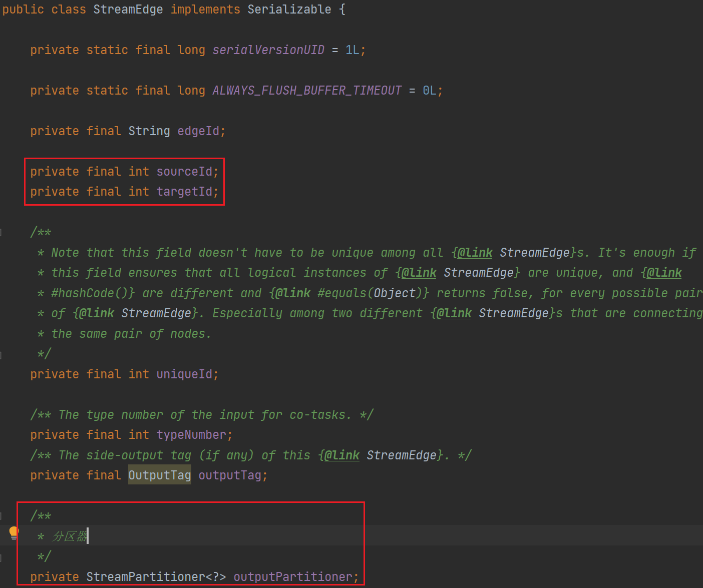703x588 pixels.
Task: Click 'StreamEdge}s that are connecting' in the comment
Action: coord(591,313)
